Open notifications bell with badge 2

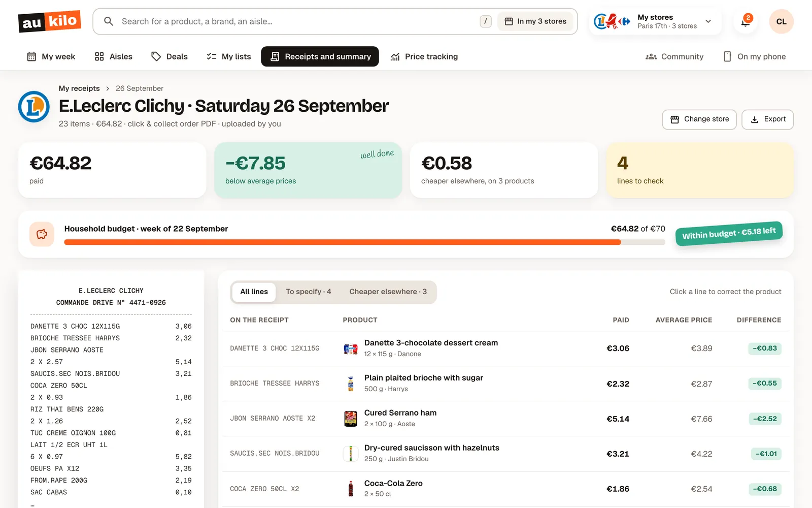[x=746, y=21]
